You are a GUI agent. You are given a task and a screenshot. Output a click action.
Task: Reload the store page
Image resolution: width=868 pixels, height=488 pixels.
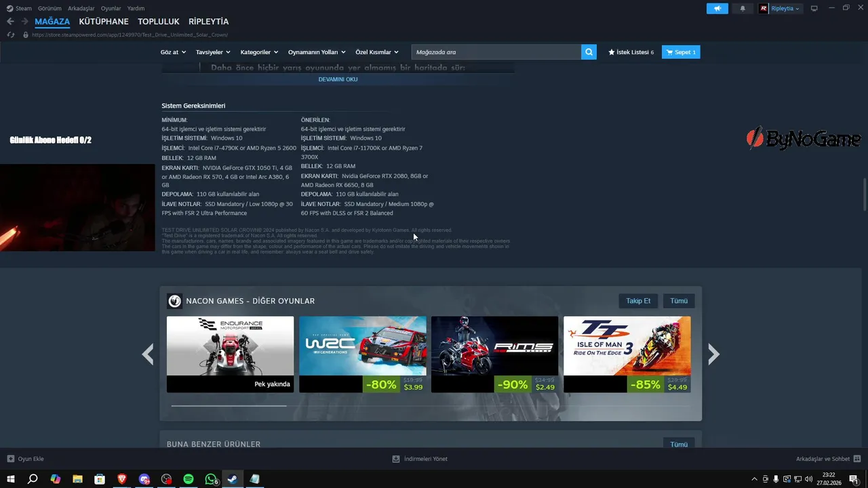(x=10, y=35)
